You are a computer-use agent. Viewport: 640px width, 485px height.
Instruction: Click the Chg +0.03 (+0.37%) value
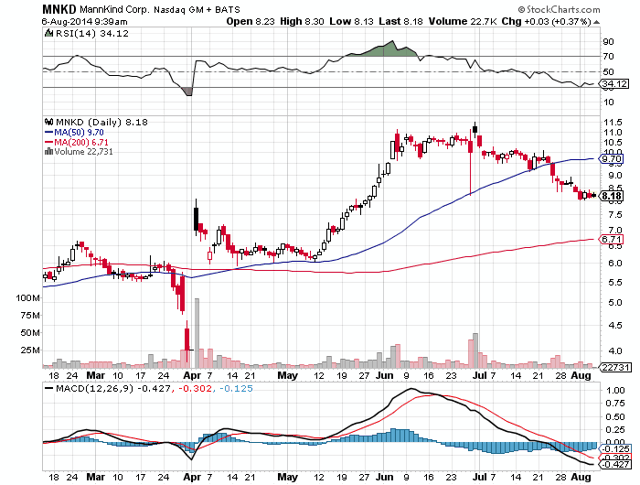tap(546, 21)
